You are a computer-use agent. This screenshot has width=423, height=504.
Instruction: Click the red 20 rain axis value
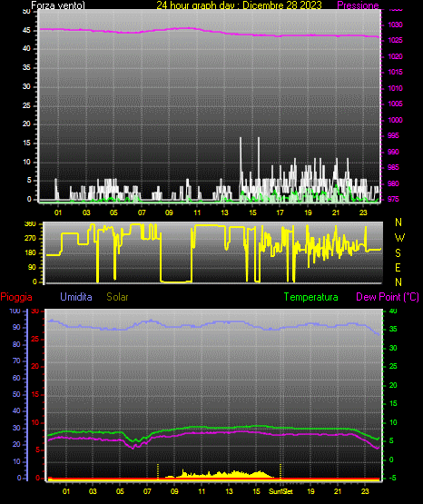(x=35, y=367)
